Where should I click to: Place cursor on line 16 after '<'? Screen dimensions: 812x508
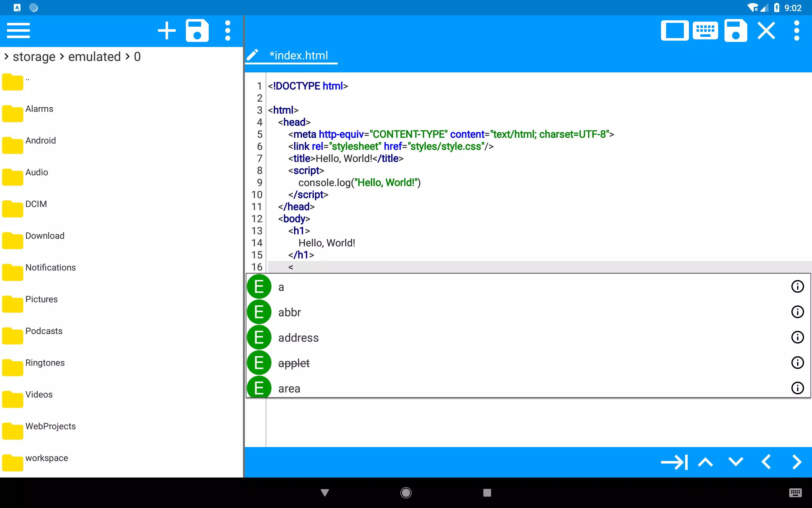coord(294,267)
